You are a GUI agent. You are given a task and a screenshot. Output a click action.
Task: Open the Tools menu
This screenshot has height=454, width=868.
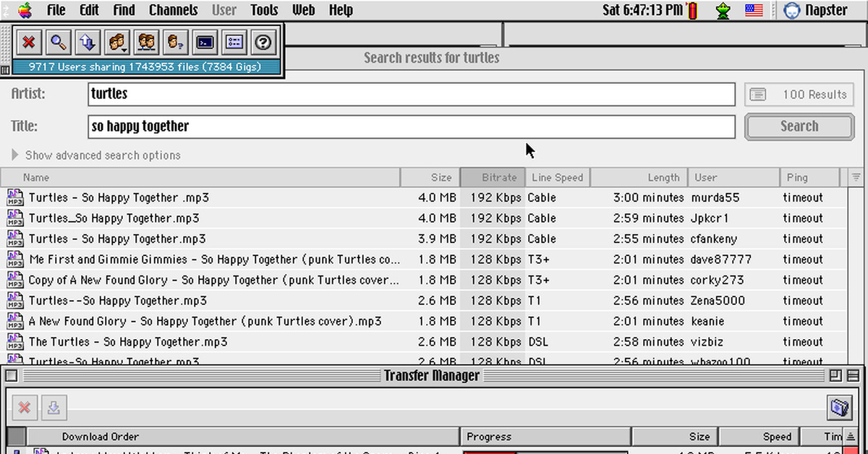(264, 10)
